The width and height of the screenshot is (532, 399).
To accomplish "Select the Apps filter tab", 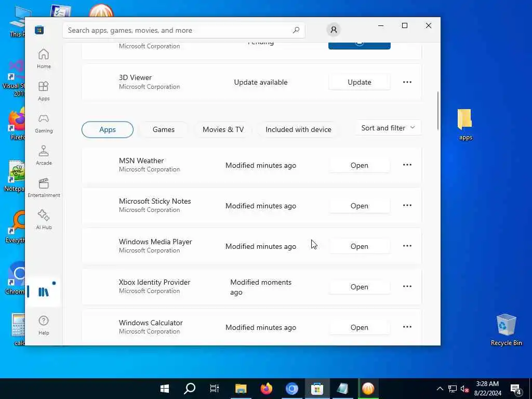I will 108,129.
